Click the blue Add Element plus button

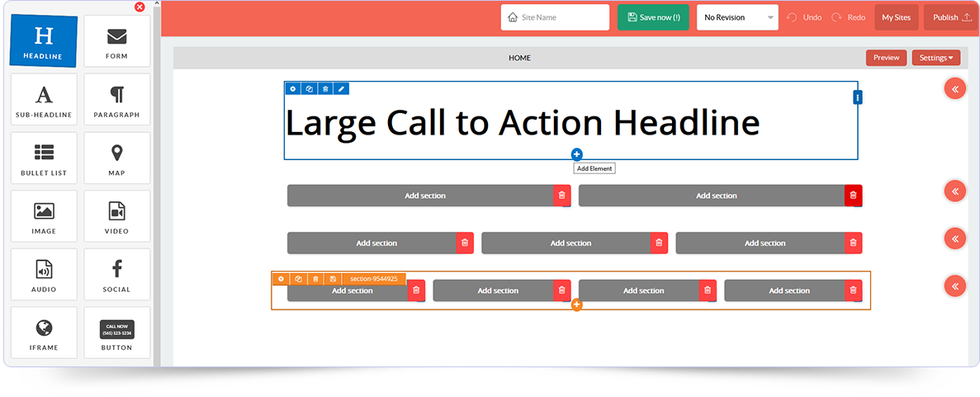tap(576, 154)
